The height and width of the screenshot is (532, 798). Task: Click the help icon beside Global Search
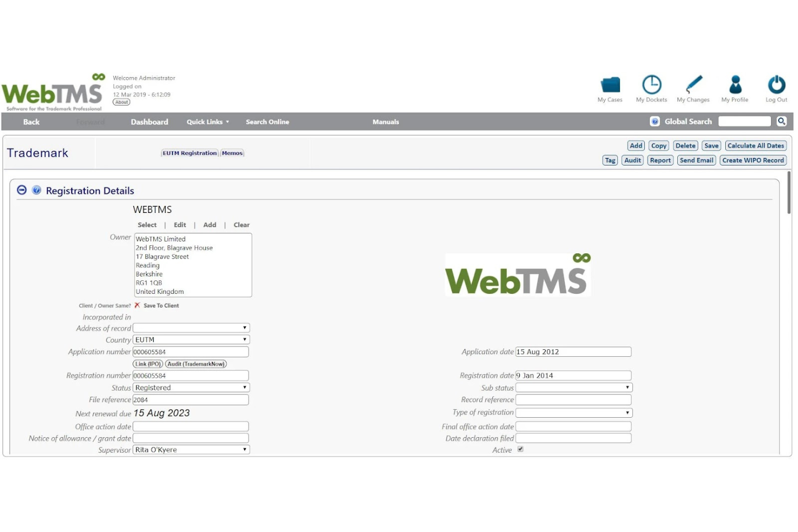[x=655, y=121]
